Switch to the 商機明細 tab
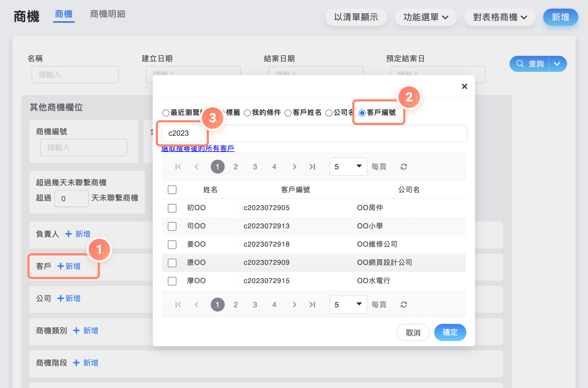The image size is (588, 388). pyautogui.click(x=108, y=14)
